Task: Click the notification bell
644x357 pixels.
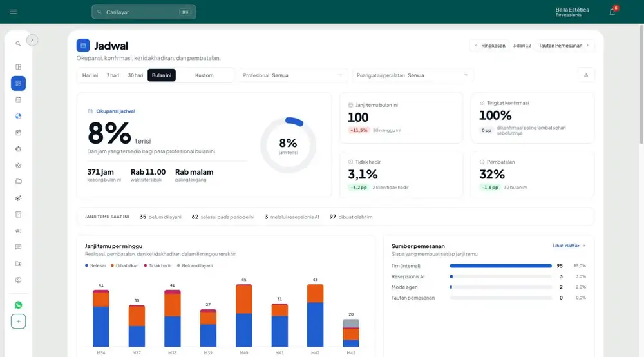Action: 612,12
